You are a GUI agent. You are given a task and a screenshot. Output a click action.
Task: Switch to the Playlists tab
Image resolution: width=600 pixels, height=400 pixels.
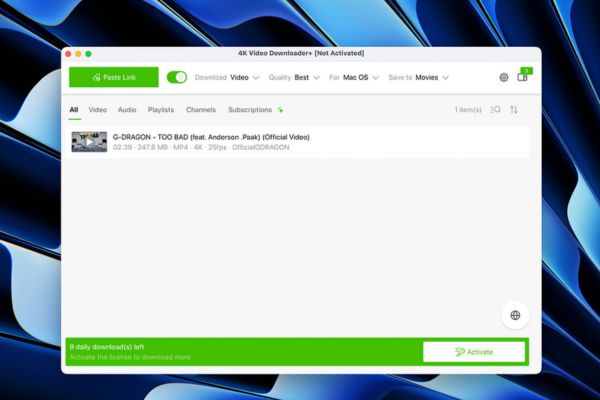tap(161, 110)
